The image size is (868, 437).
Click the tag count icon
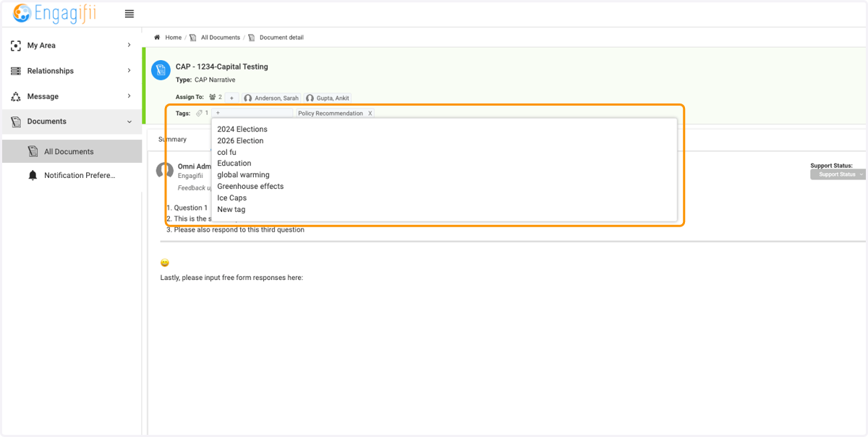click(x=199, y=114)
